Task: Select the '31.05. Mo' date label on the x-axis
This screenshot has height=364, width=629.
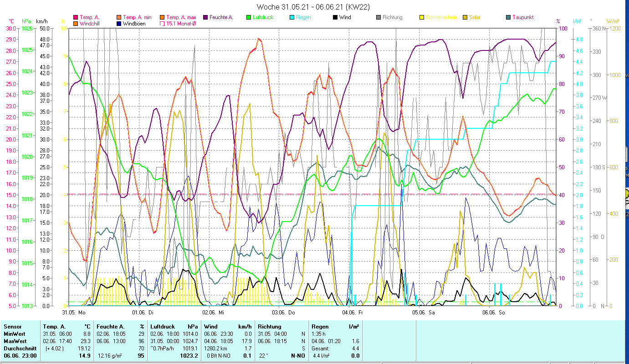Action: pos(74,313)
